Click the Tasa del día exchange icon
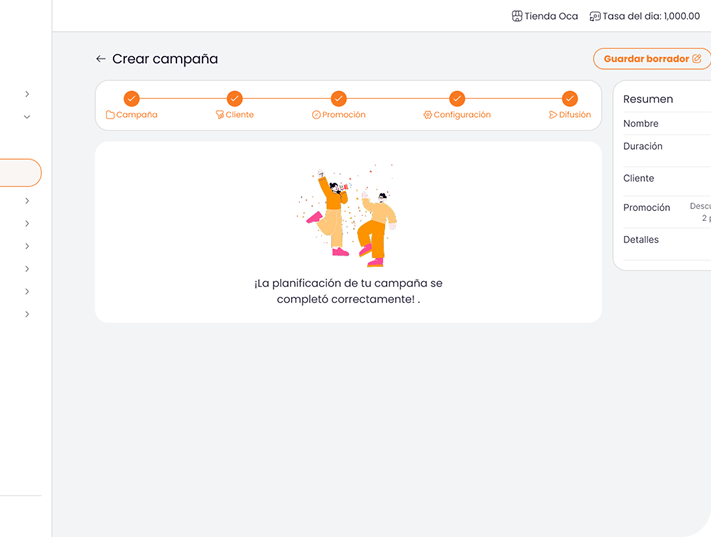 click(x=595, y=16)
